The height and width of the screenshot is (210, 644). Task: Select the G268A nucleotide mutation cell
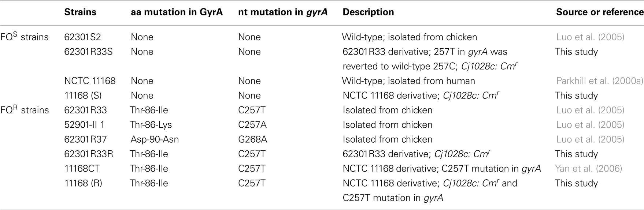point(252,139)
